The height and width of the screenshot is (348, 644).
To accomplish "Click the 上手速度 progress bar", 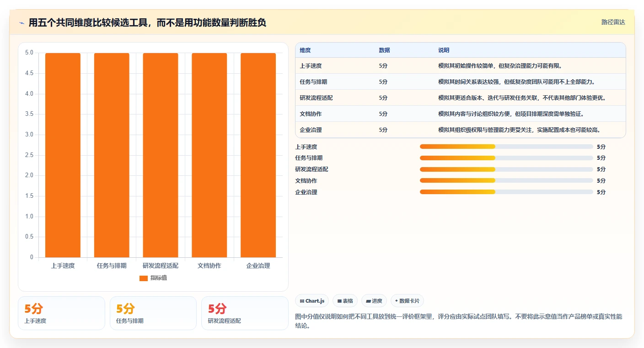I will point(506,147).
